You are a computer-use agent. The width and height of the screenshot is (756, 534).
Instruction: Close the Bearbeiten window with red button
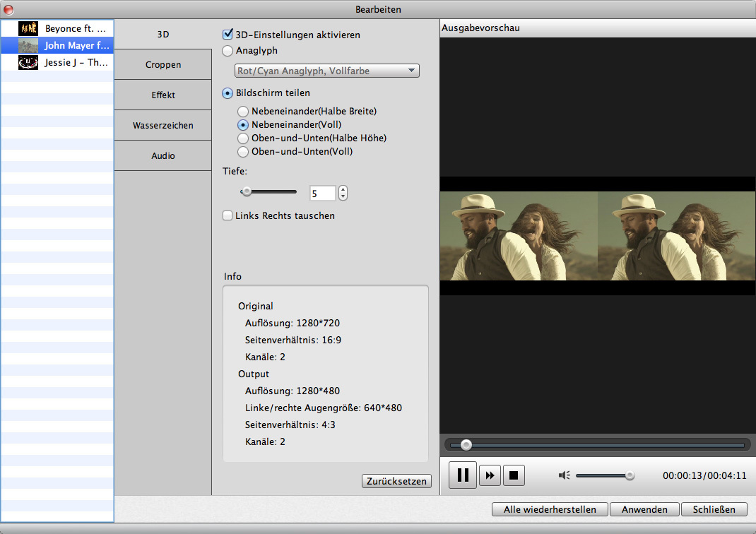[x=8, y=9]
